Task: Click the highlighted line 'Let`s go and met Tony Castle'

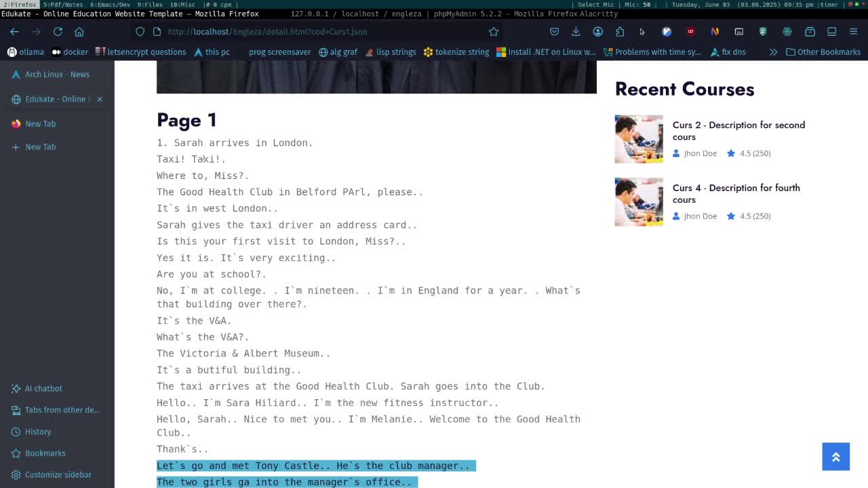Action: click(316, 466)
